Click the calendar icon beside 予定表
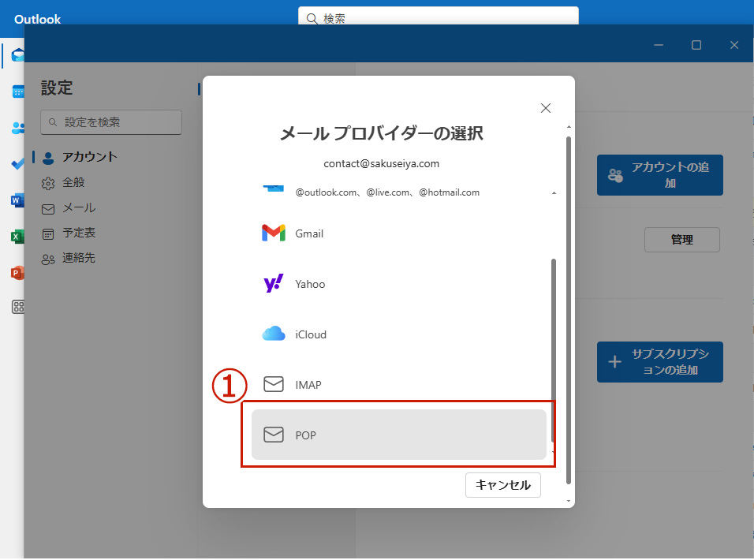Viewport: 754px width, 560px height. (48, 234)
